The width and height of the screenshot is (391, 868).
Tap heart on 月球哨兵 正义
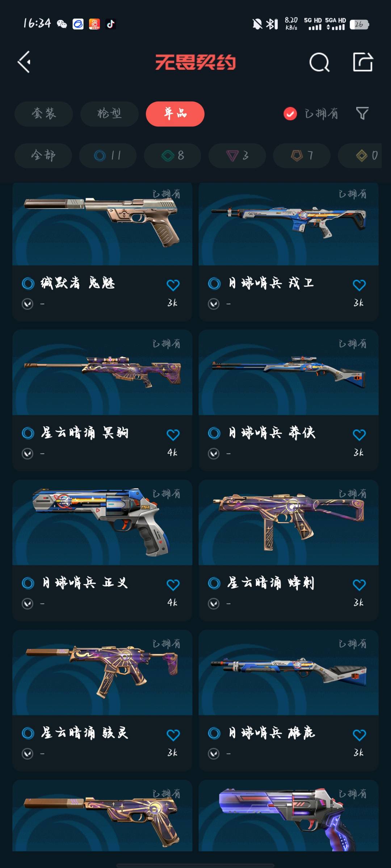pyautogui.click(x=173, y=585)
